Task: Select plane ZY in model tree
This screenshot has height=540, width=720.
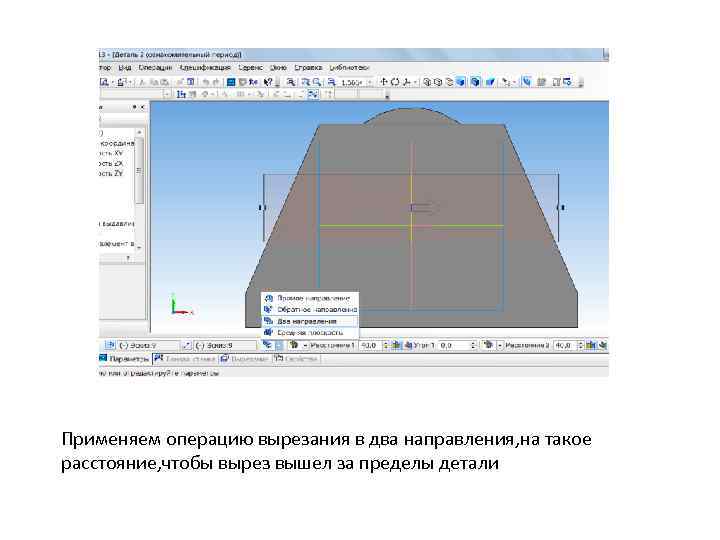Action: (112, 173)
